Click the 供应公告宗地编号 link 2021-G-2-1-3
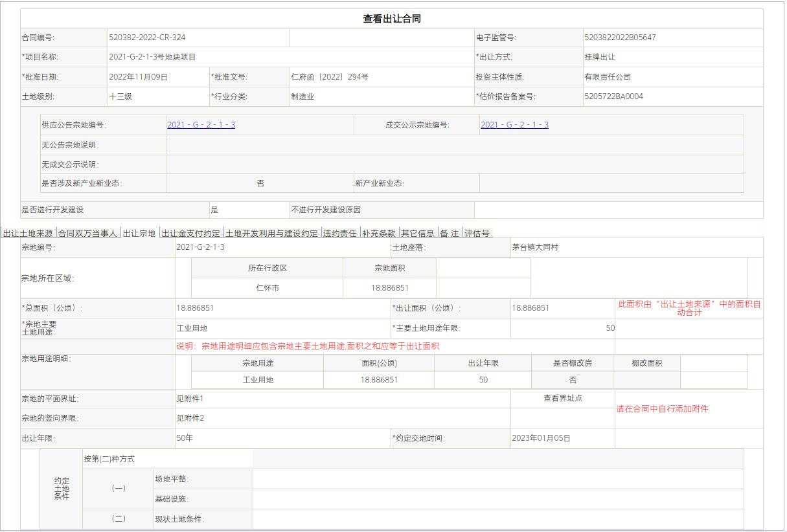787x532 pixels. point(201,125)
